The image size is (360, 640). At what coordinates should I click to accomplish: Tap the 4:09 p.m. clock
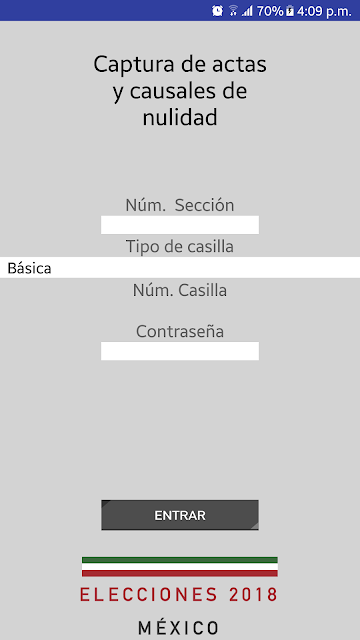pos(324,11)
